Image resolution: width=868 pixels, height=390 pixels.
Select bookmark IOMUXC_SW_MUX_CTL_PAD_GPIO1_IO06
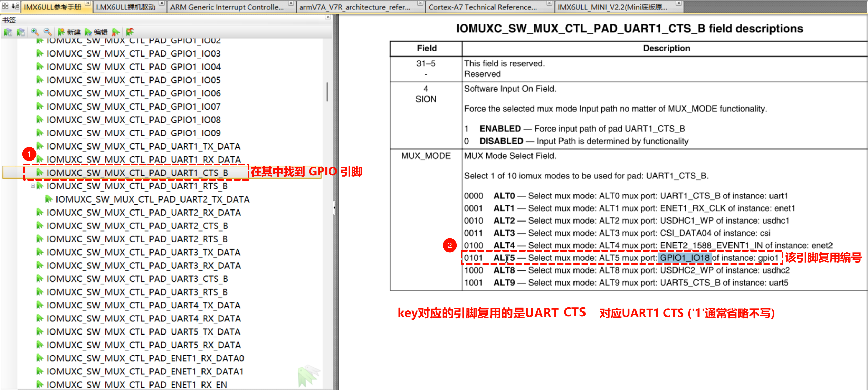click(133, 93)
